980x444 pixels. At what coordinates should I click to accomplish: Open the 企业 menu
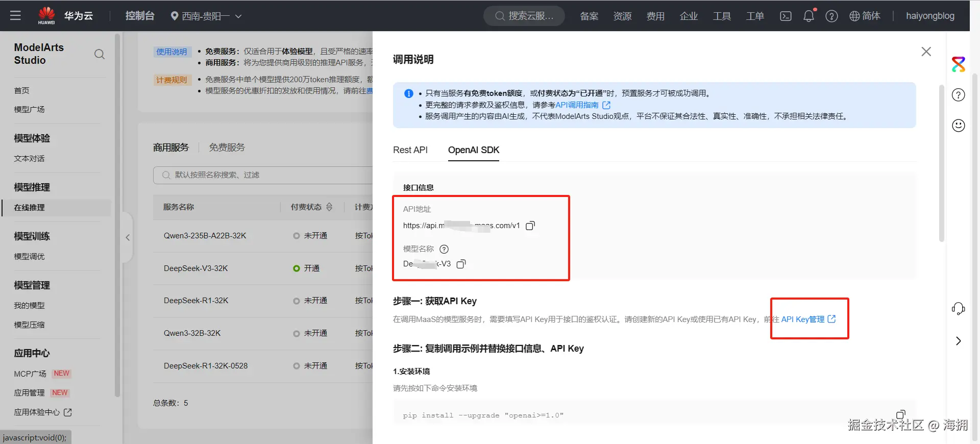click(x=689, y=16)
